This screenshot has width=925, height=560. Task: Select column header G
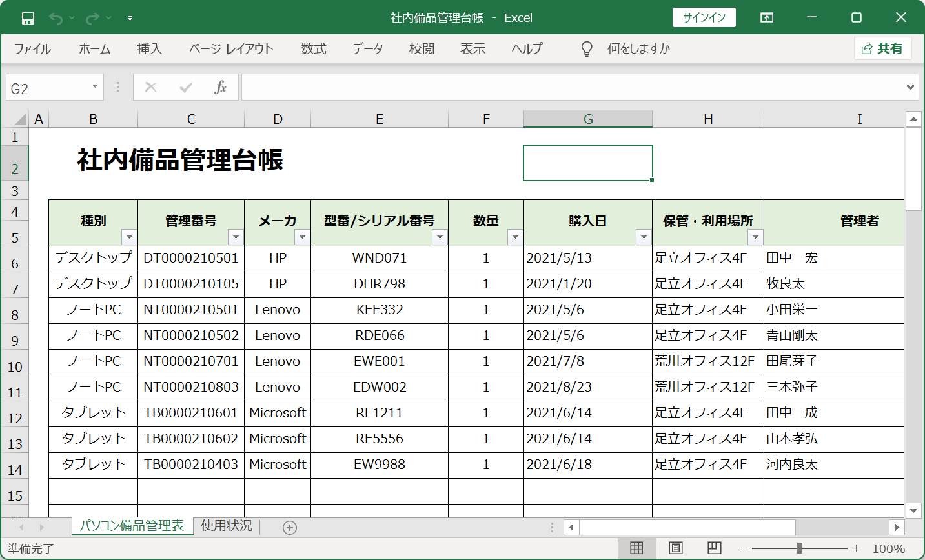coord(588,119)
